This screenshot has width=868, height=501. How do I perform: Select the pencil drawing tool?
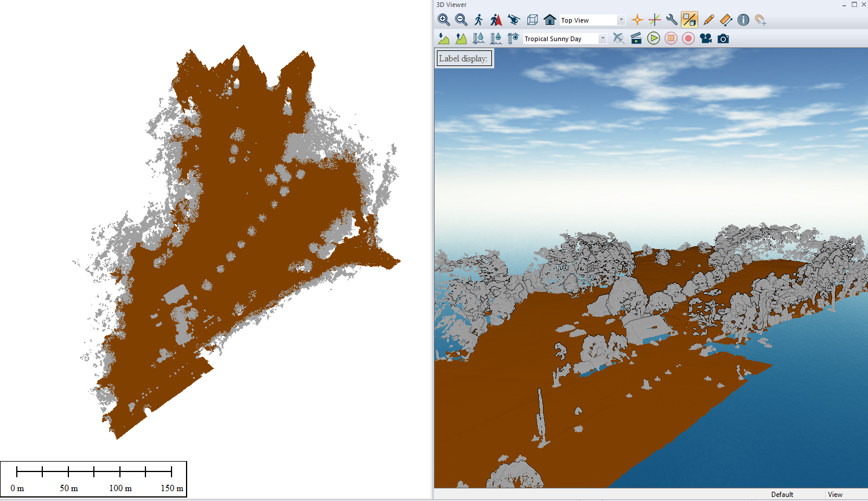click(x=709, y=20)
